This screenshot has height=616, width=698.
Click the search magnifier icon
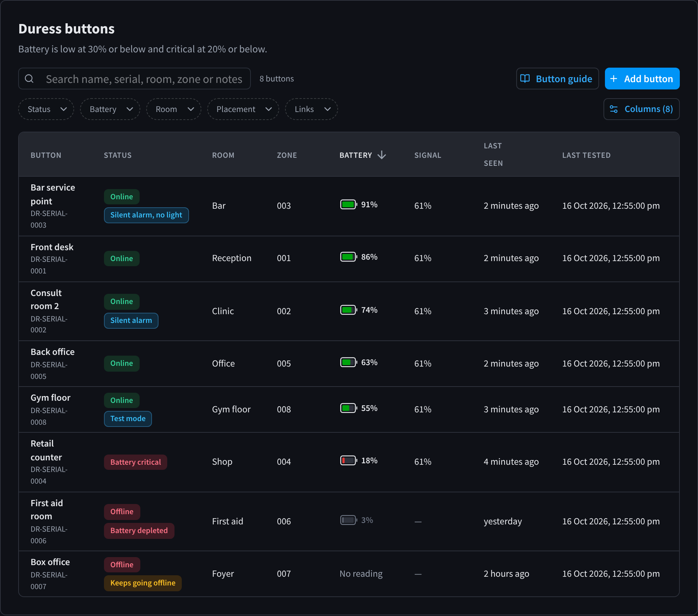click(29, 79)
